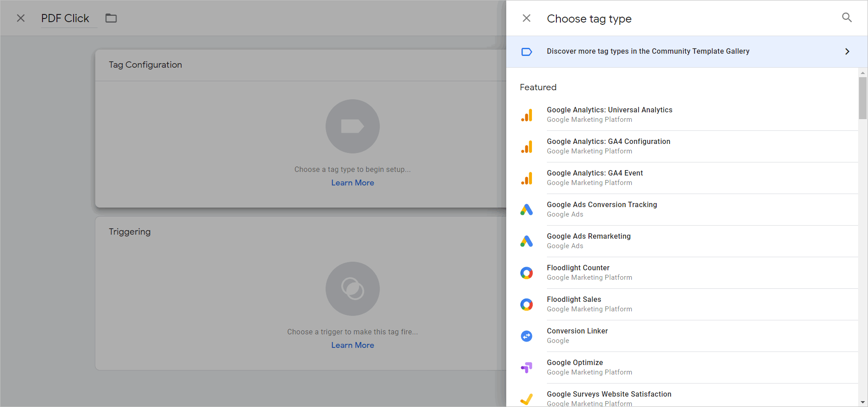Image resolution: width=868 pixels, height=407 pixels.
Task: Select the Google Analytics: GA4 Event icon
Action: click(x=527, y=178)
